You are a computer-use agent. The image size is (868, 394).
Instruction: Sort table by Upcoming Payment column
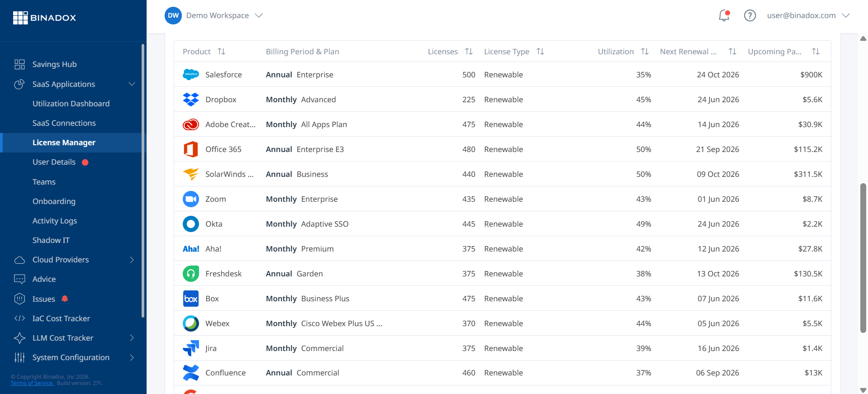(x=816, y=52)
